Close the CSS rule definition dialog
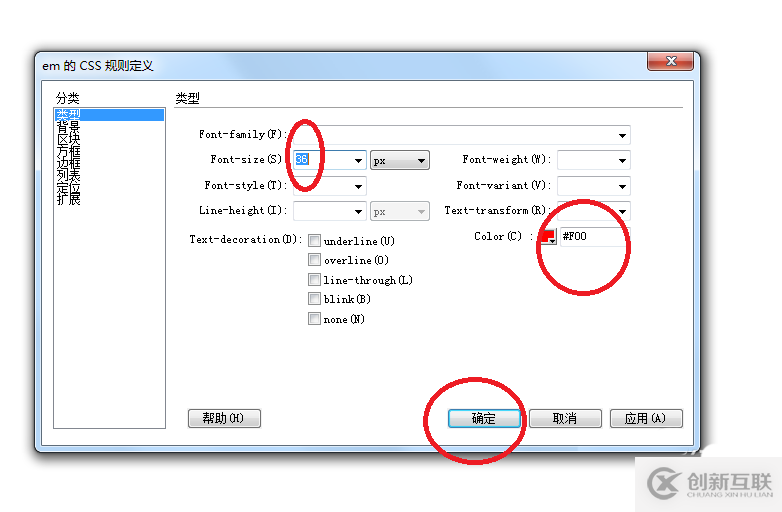The height and width of the screenshot is (512, 782). pyautogui.click(x=670, y=61)
